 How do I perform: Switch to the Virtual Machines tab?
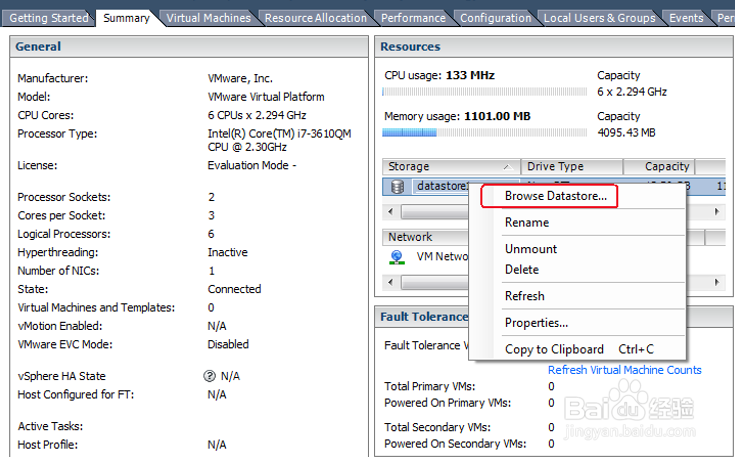[209, 18]
